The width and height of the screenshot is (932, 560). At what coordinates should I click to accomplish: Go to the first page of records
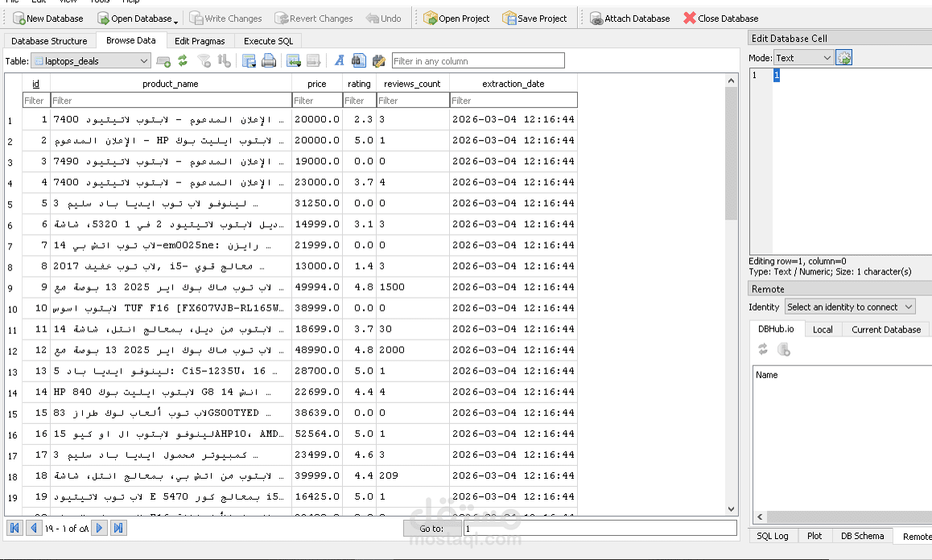14,528
